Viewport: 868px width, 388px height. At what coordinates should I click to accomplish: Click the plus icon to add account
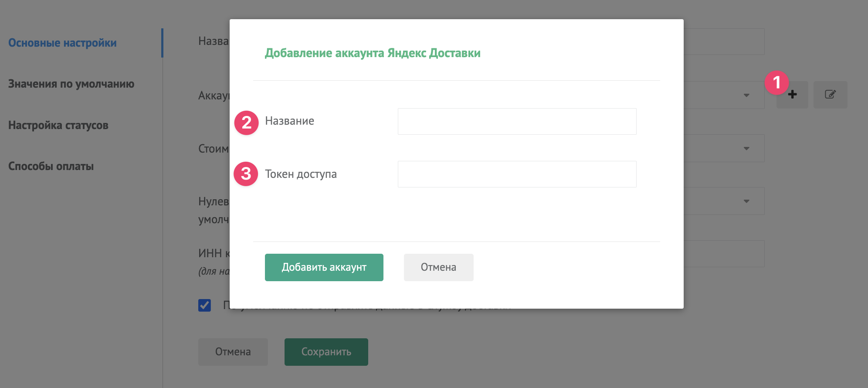[792, 95]
